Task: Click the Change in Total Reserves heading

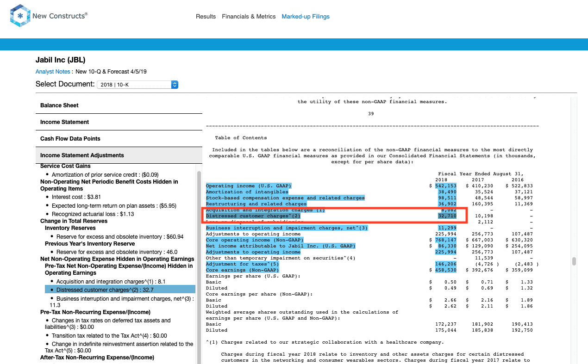Action: click(74, 221)
